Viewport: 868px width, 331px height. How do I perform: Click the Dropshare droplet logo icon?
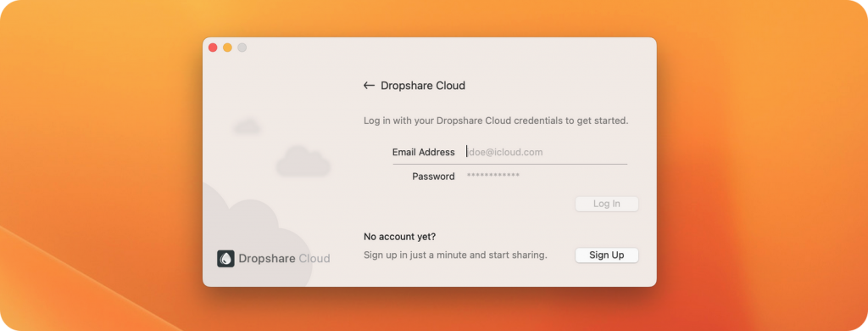click(x=225, y=258)
